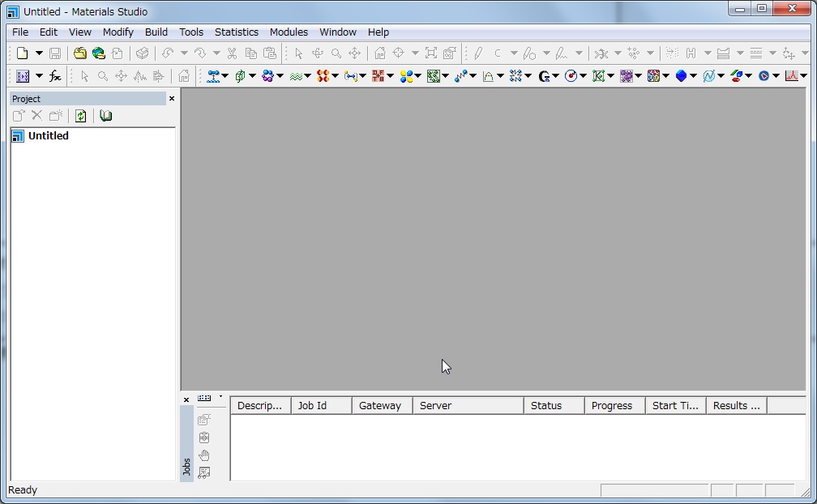817x504 pixels.
Task: Click the green book icon in Project panel
Action: pos(105,116)
